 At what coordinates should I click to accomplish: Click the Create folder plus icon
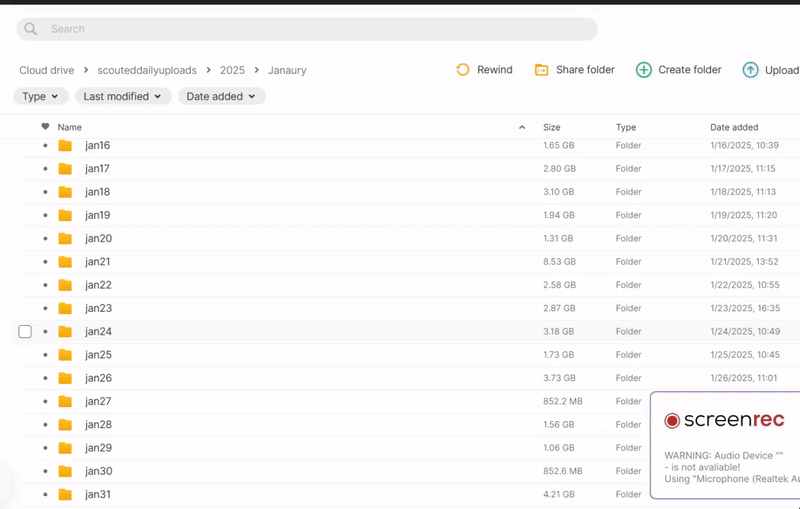pos(644,70)
